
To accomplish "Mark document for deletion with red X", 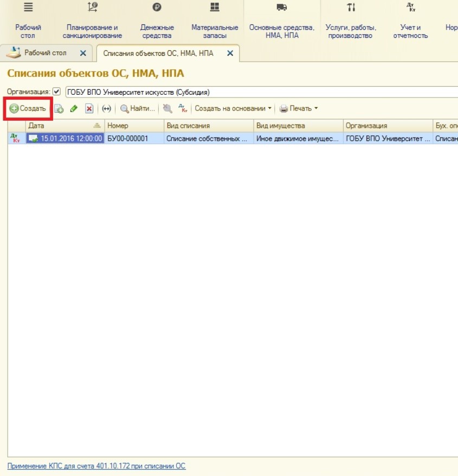I will pos(89,108).
